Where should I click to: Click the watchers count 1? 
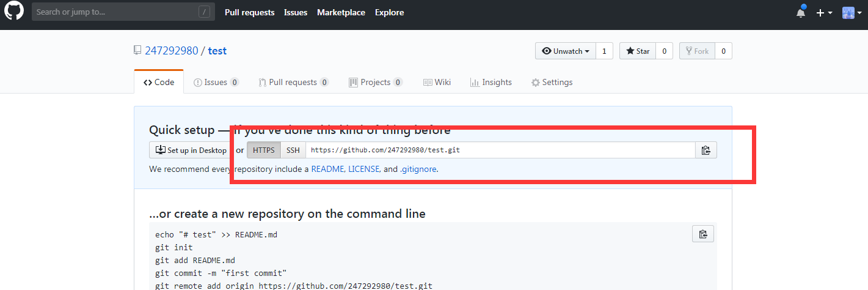point(604,51)
